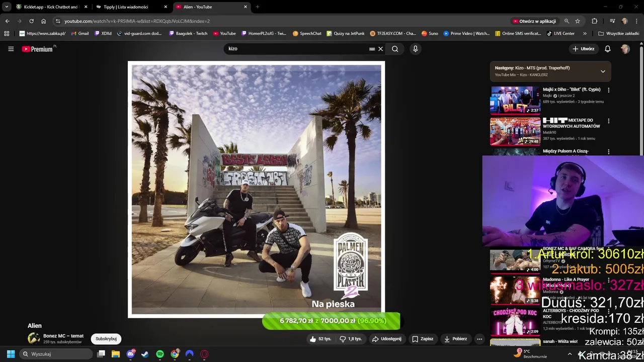Click Otwórz w aplikacji button
The width and height of the screenshot is (644, 362).
[534, 21]
